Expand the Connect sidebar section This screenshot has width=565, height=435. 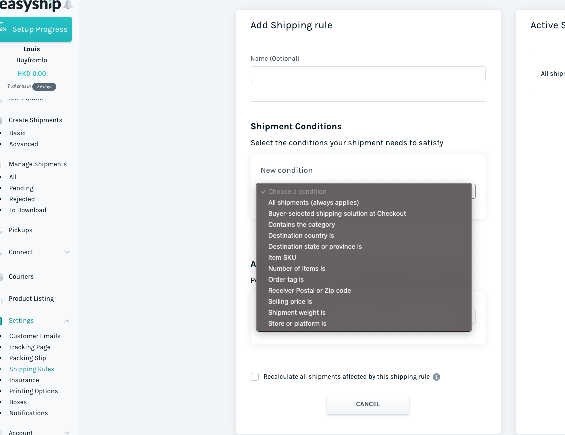click(67, 252)
